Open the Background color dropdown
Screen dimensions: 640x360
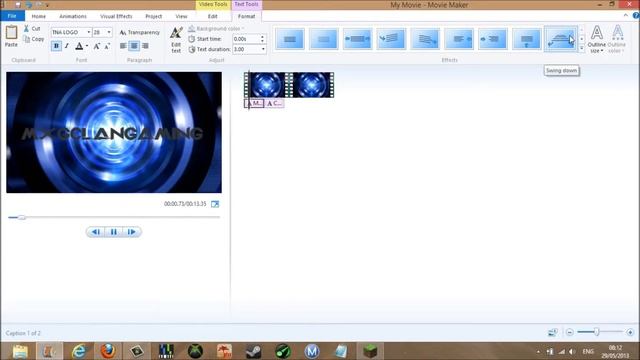click(216, 29)
